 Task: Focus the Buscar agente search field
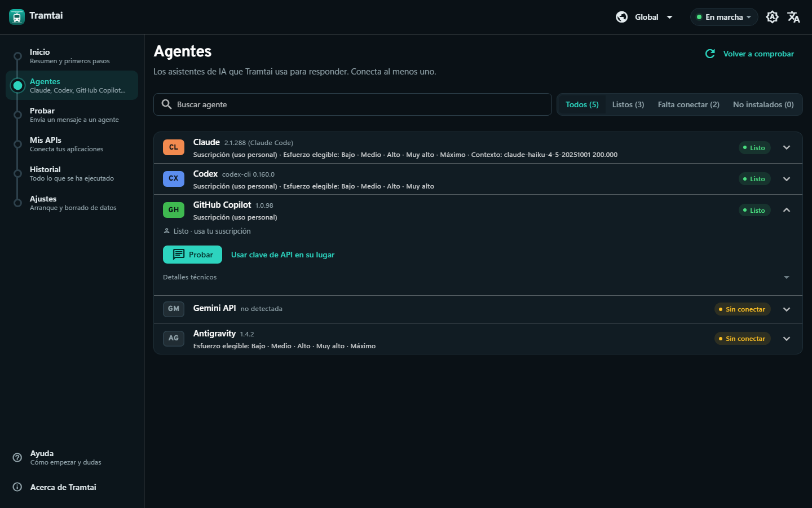pyautogui.click(x=352, y=104)
